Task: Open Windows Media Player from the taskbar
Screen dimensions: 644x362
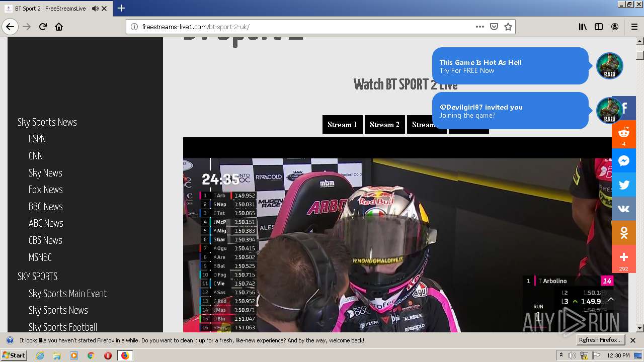Action: point(74,355)
